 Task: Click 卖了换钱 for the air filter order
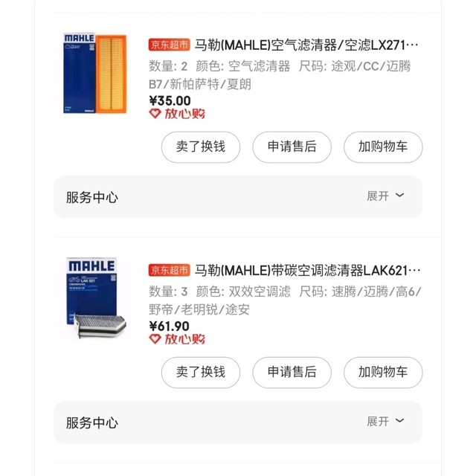click(201, 147)
